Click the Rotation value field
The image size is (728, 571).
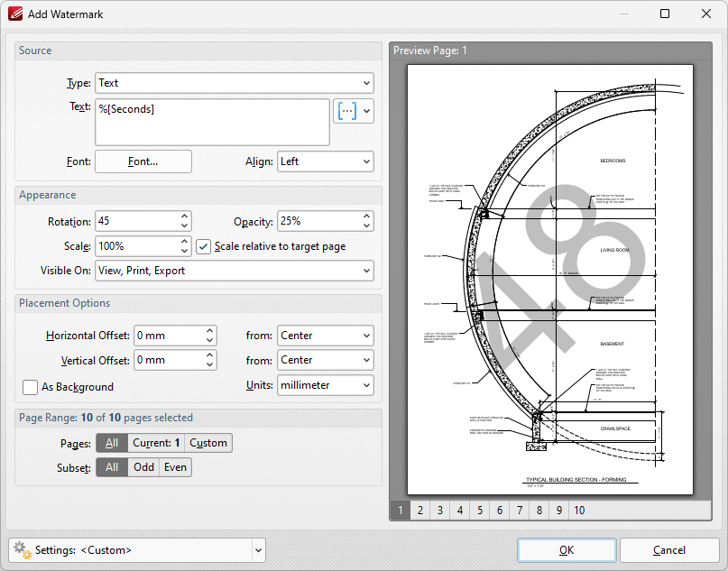click(137, 221)
